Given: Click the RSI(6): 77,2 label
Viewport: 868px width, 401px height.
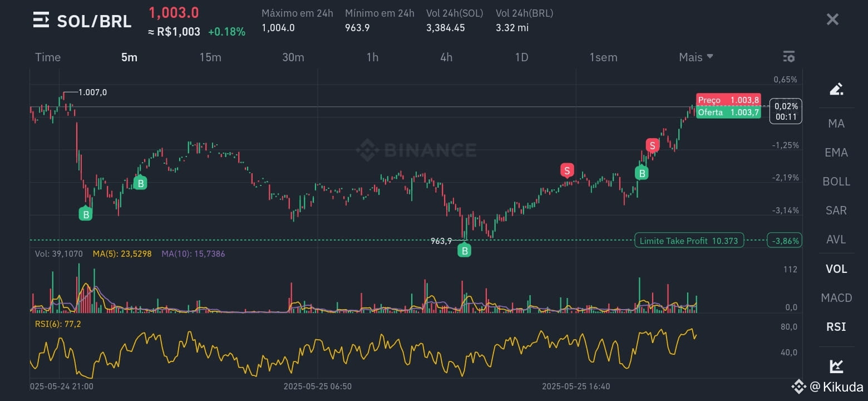Looking at the screenshot, I should (58, 324).
